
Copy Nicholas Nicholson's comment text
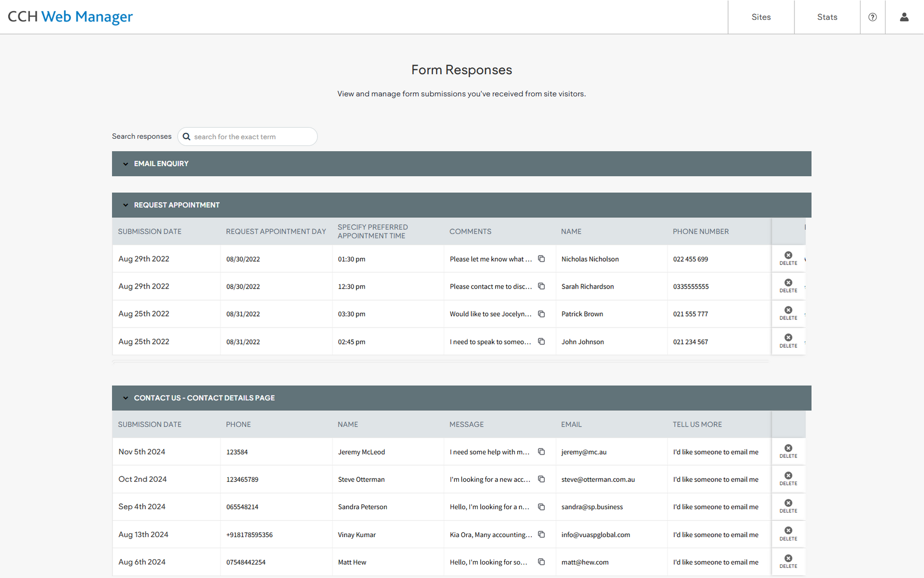(x=541, y=259)
